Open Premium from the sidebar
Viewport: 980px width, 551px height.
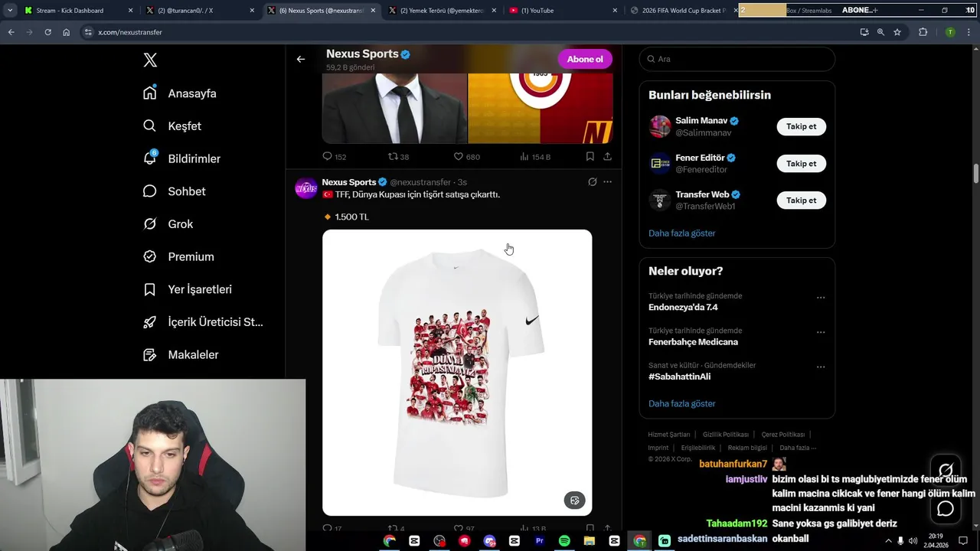pos(178,257)
